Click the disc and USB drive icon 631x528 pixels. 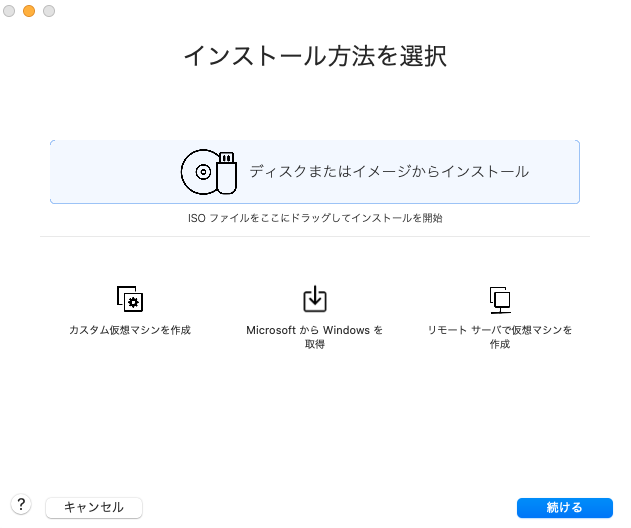[x=209, y=172]
